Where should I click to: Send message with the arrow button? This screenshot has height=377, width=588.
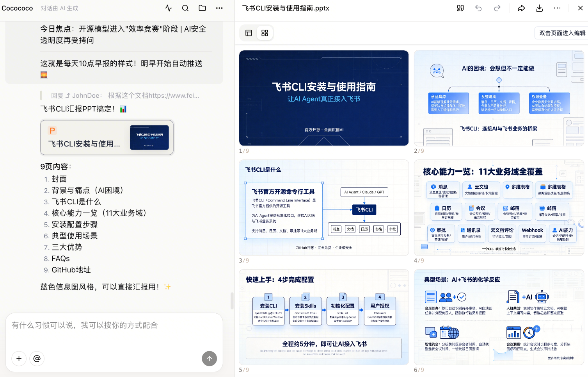(209, 359)
